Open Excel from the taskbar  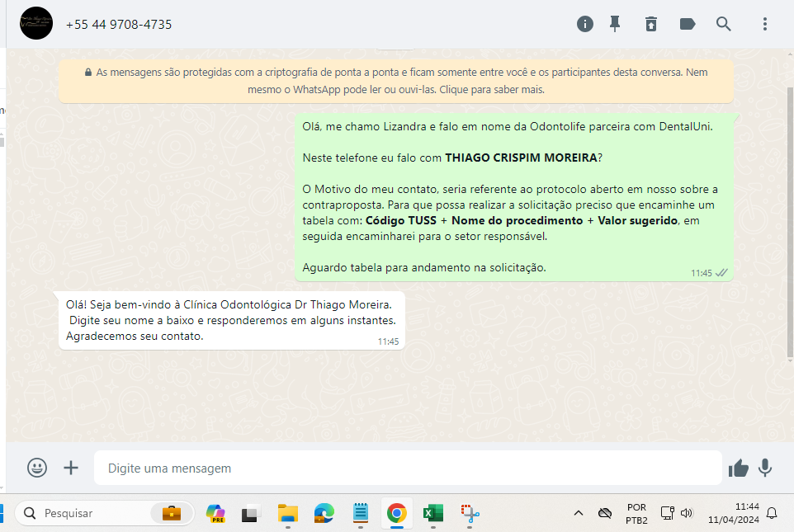coord(433,513)
